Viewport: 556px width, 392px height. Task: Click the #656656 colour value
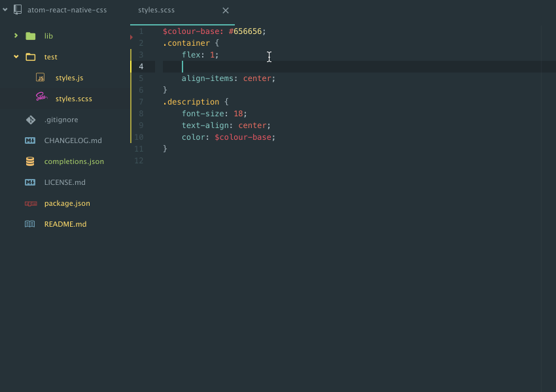coord(245,31)
